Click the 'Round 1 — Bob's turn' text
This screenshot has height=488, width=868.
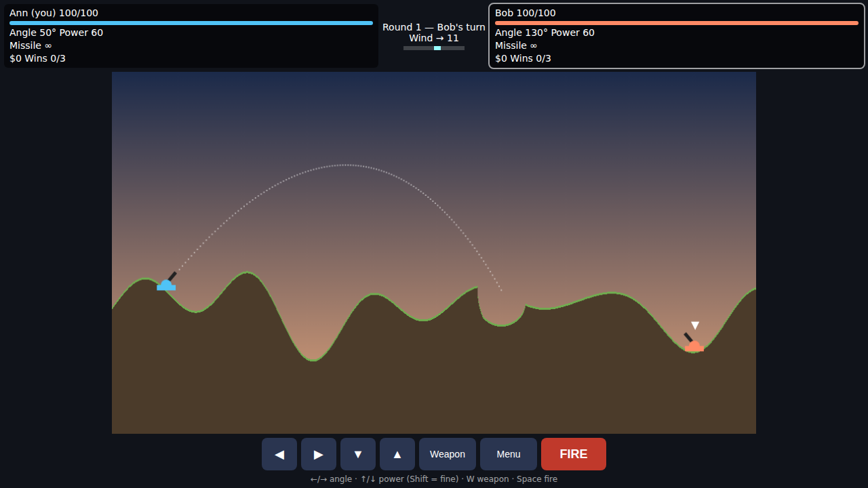tap(434, 27)
